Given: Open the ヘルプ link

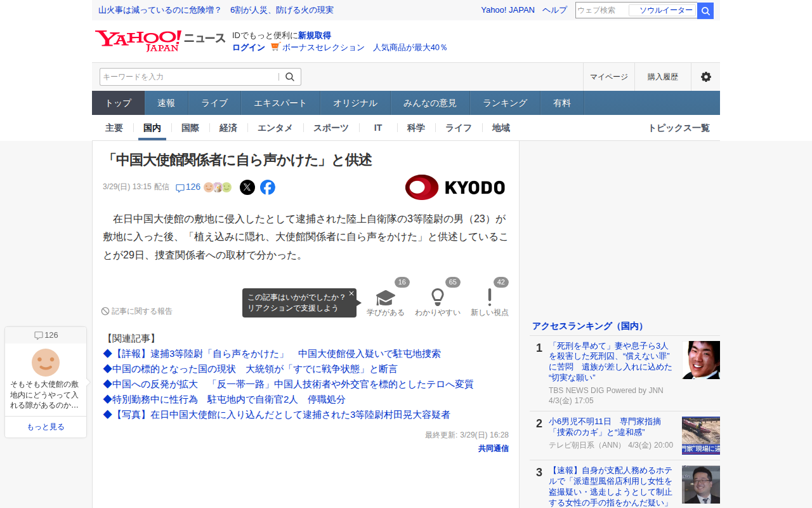Looking at the screenshot, I should click(555, 10).
